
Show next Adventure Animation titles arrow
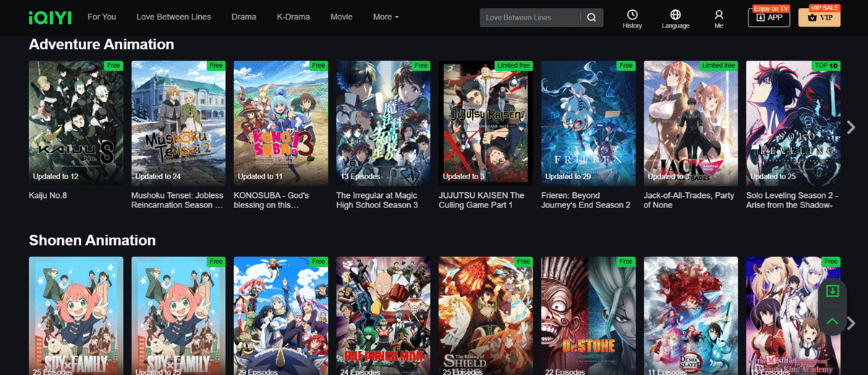tap(851, 127)
